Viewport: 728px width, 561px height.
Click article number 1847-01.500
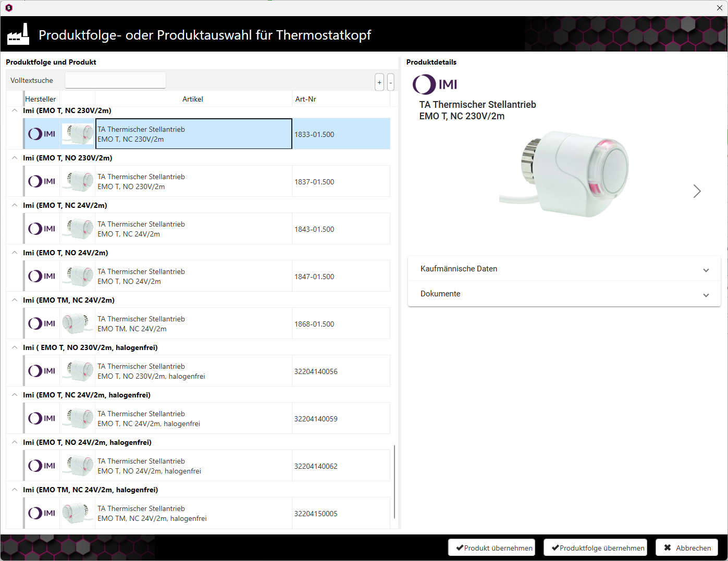tap(314, 277)
